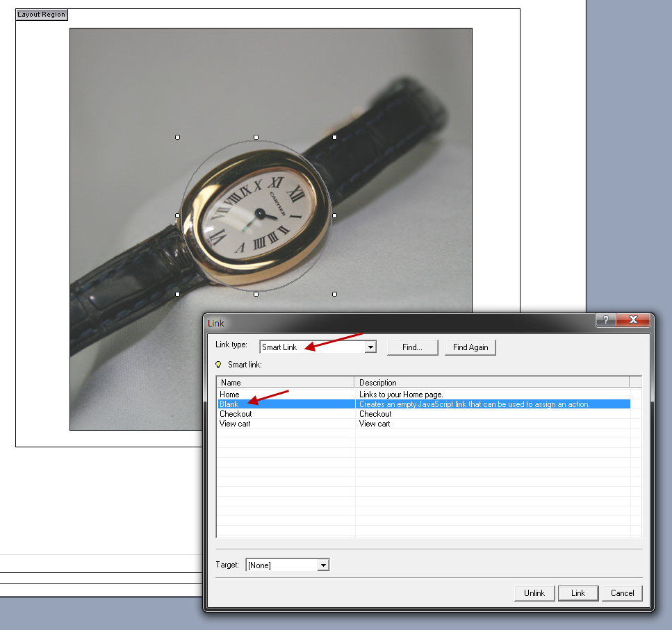Select the View cart smart link row
The height and width of the screenshot is (630, 672).
click(x=424, y=424)
